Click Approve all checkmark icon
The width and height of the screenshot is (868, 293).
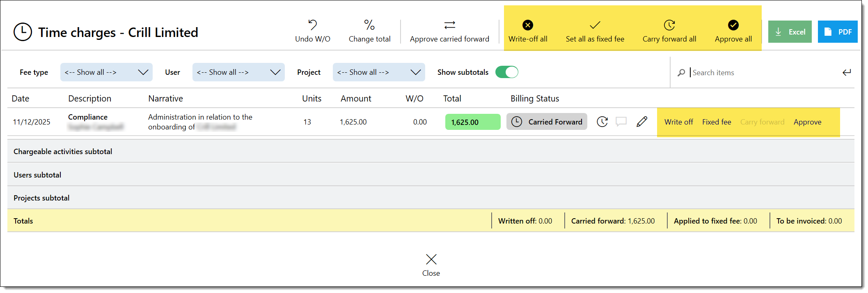point(733,25)
